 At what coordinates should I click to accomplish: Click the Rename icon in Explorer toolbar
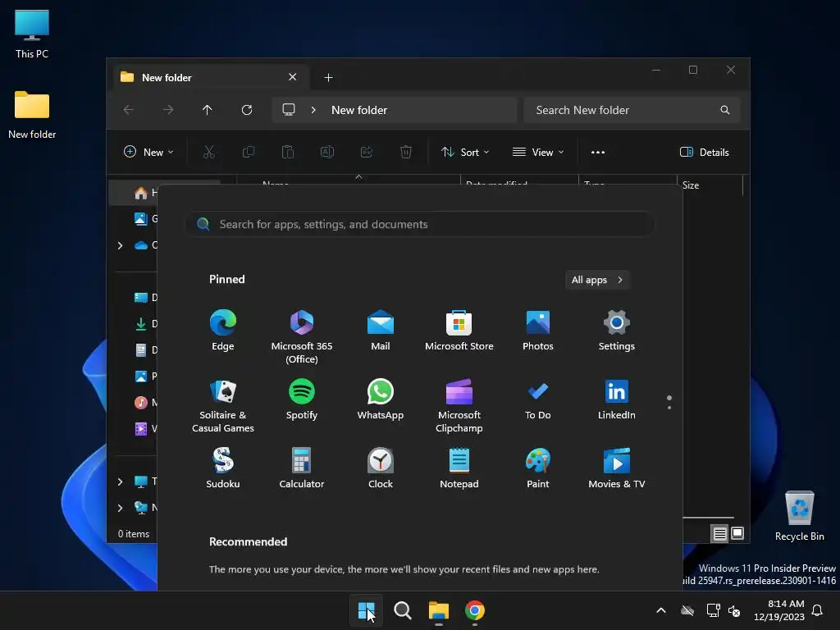[x=327, y=152]
